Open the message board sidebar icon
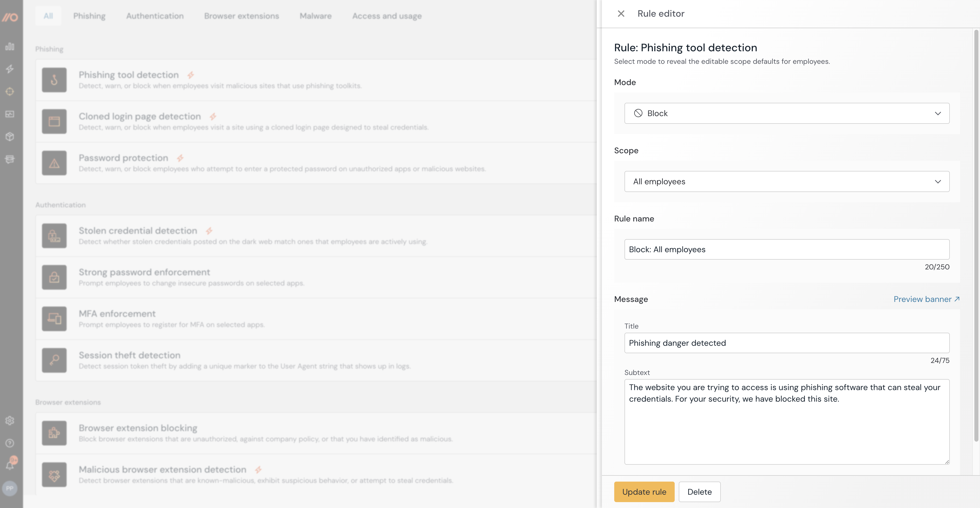This screenshot has height=508, width=980. (10, 159)
